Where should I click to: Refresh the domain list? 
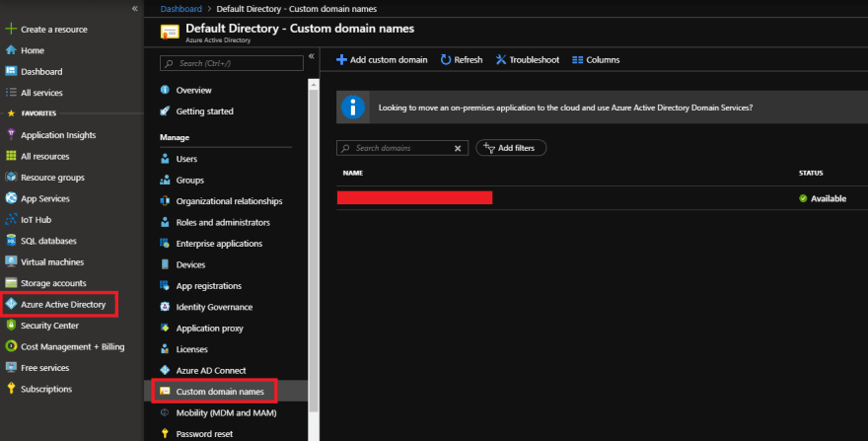click(x=462, y=60)
